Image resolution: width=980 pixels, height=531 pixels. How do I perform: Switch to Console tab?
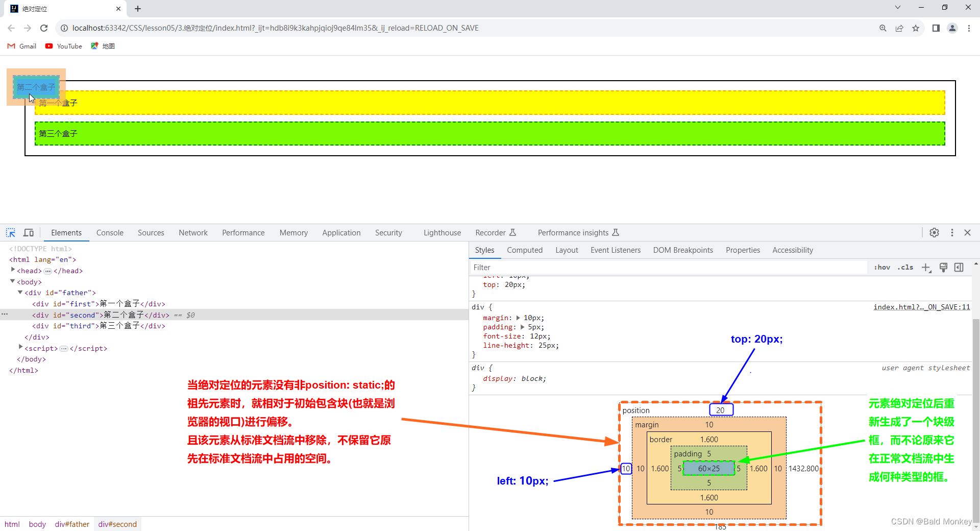point(110,233)
